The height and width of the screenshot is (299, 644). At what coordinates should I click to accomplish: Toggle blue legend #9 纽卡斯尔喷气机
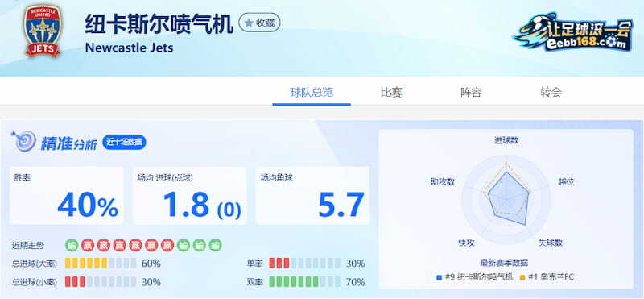474,277
